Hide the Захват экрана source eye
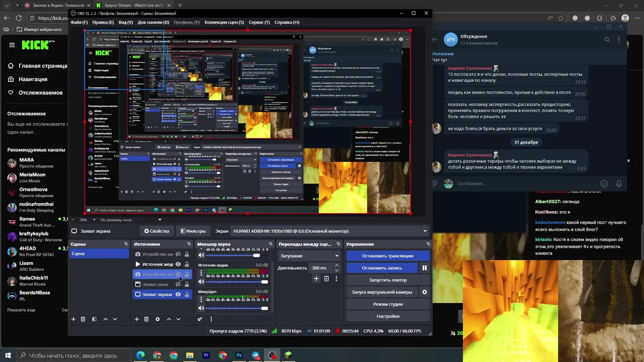The height and width of the screenshot is (362, 644). tap(178, 295)
